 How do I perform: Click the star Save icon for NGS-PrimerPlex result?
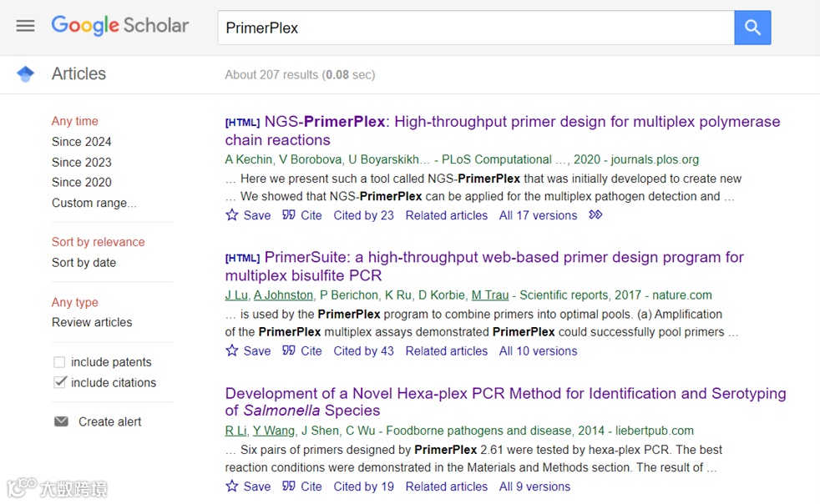(x=231, y=215)
